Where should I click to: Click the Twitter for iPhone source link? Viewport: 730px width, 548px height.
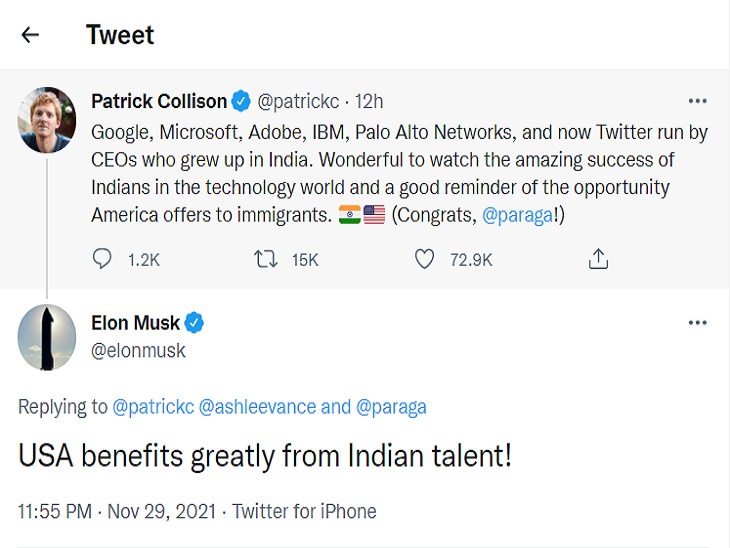(305, 511)
